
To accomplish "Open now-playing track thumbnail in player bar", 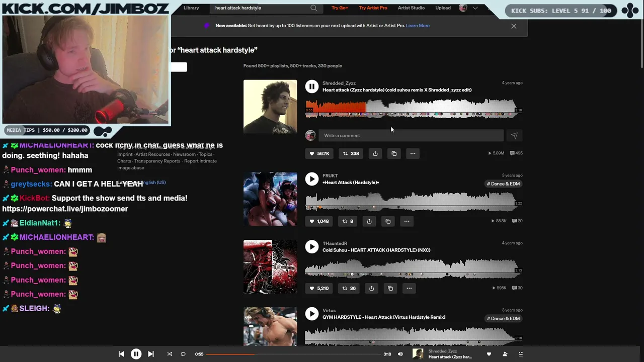I will (418, 354).
